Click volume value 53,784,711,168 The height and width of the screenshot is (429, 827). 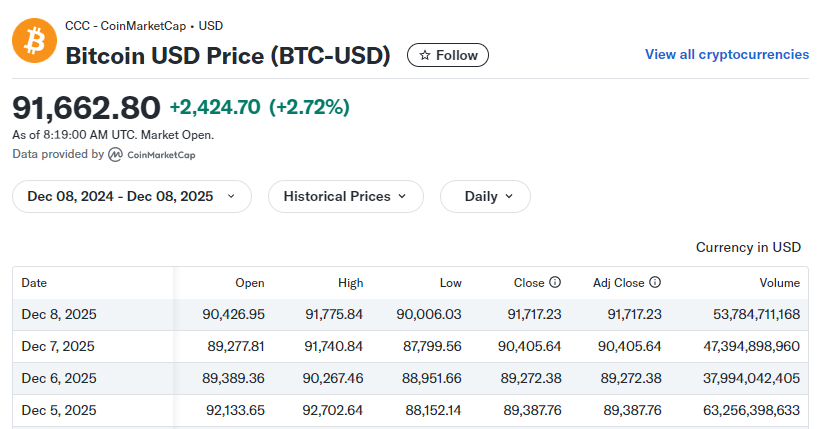click(x=757, y=314)
